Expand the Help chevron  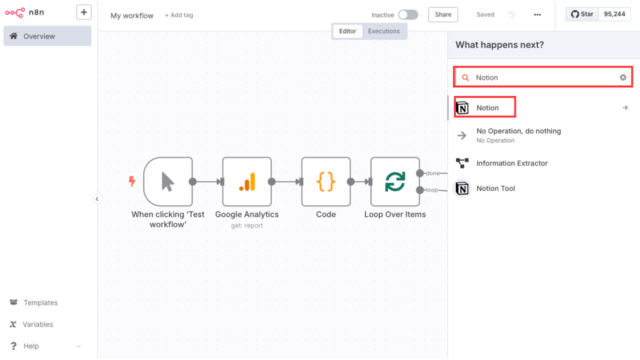click(x=78, y=346)
